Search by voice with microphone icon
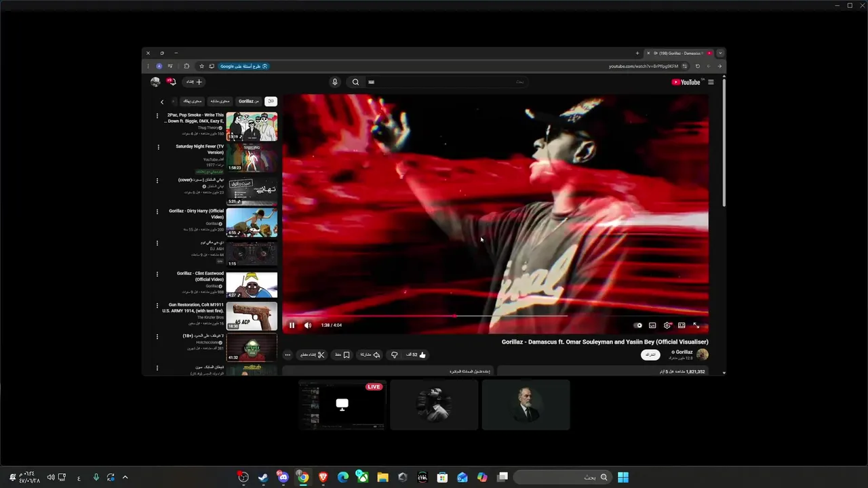This screenshot has height=488, width=868. [334, 82]
